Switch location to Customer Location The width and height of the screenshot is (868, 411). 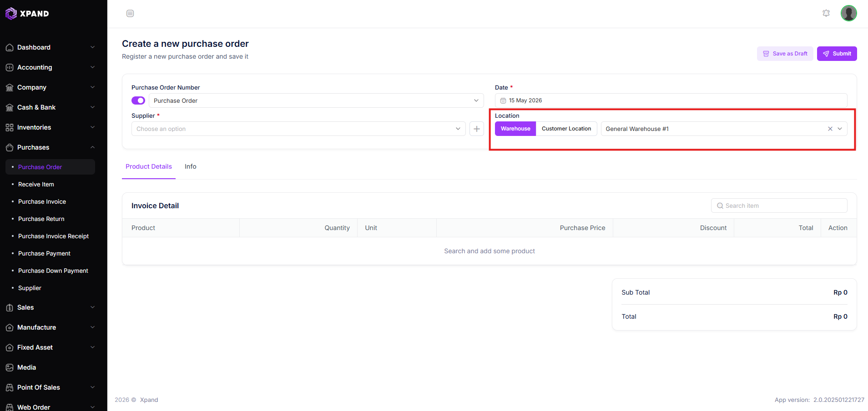coord(566,129)
